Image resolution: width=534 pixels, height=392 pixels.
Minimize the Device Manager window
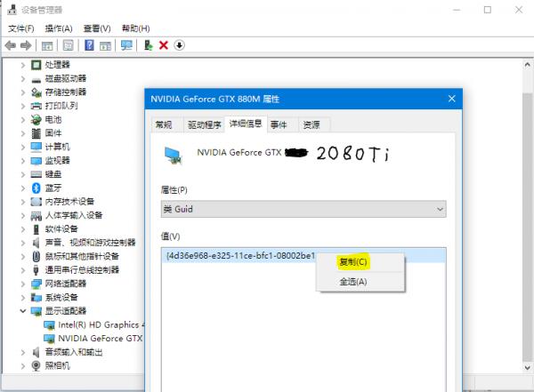click(457, 10)
